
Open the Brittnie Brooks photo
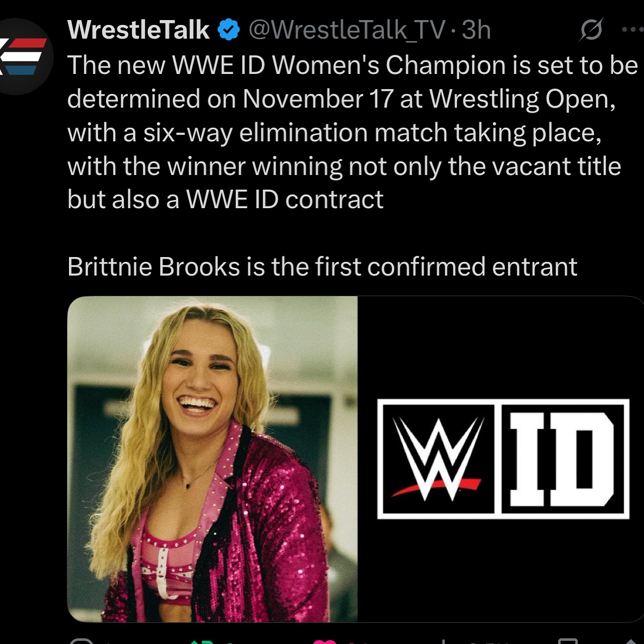[x=212, y=459]
